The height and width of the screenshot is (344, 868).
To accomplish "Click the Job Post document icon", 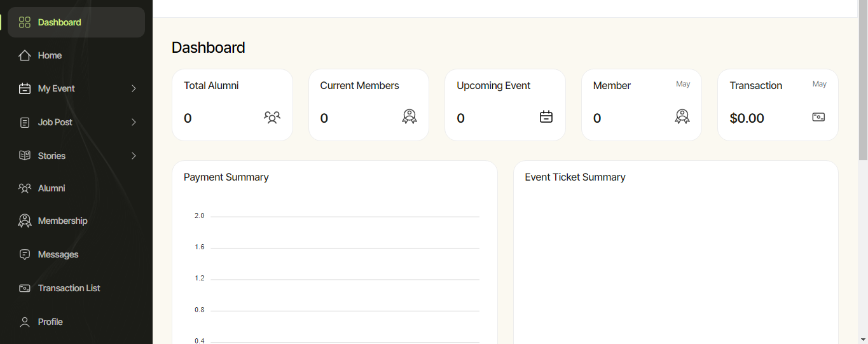I will 25,123.
